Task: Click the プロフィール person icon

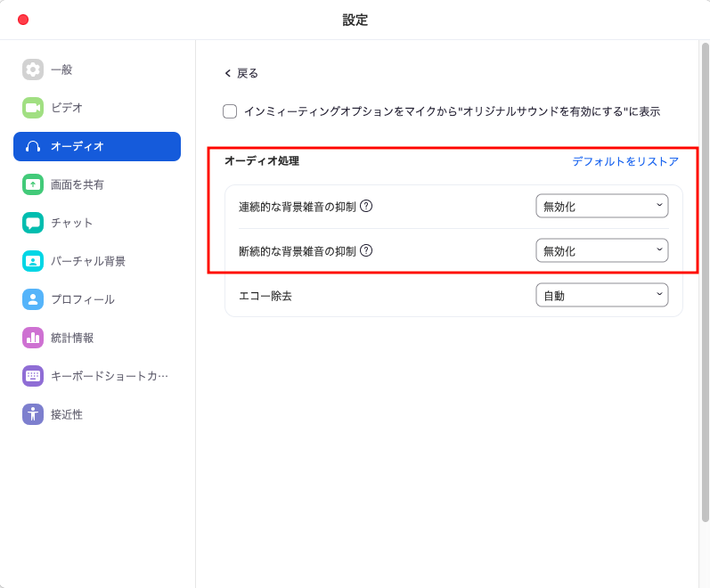Action: (x=33, y=299)
